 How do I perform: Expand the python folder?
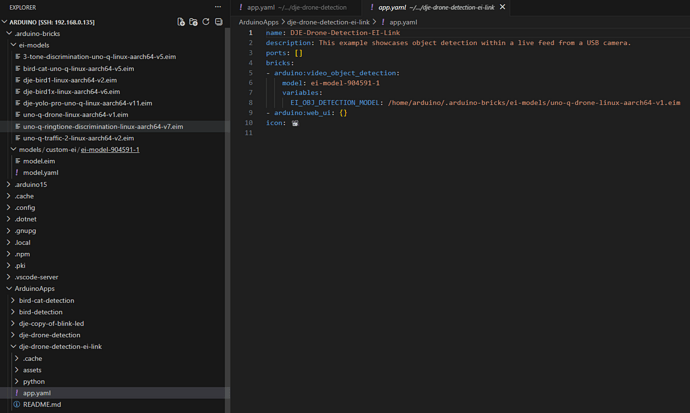(x=17, y=381)
